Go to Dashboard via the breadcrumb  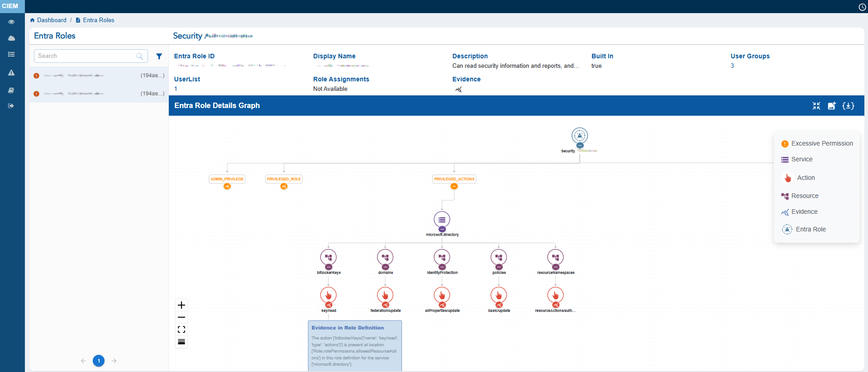51,20
